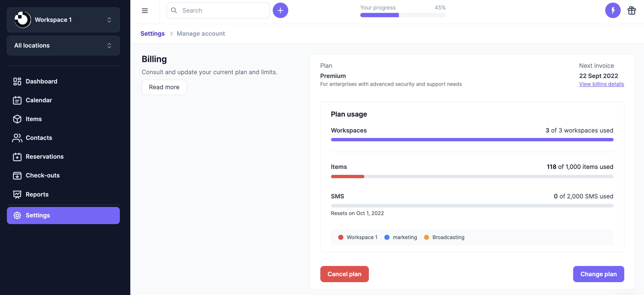
Task: Click the Workspaces usage bar
Action: (472, 140)
